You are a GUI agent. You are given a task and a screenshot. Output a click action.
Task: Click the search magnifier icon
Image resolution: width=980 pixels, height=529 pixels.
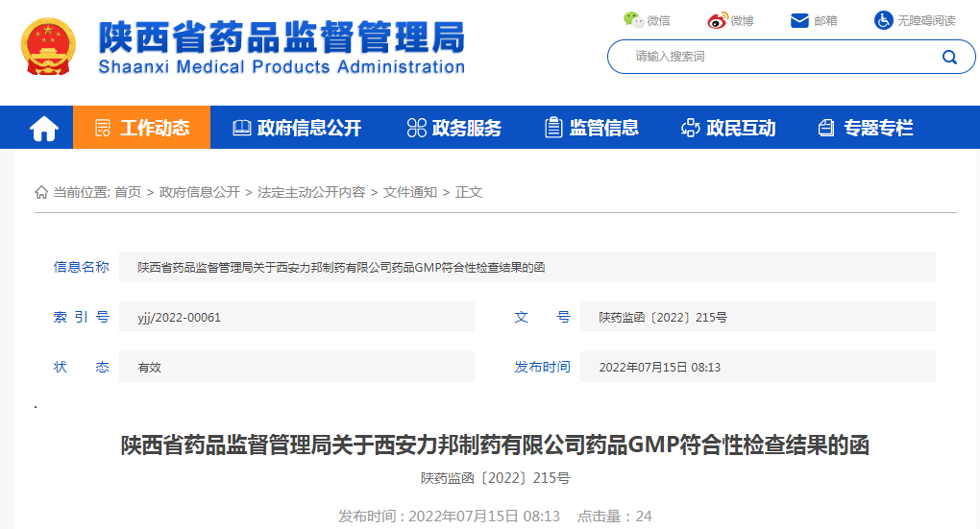pyautogui.click(x=949, y=57)
